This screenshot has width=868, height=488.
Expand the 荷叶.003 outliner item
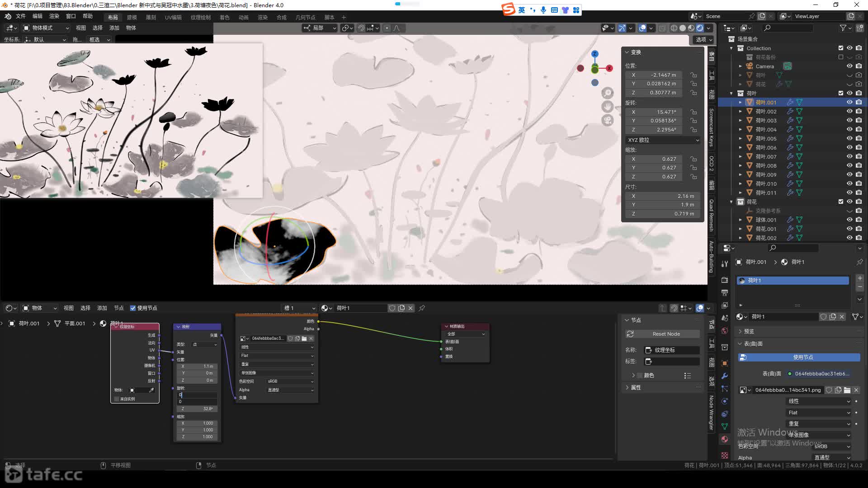(741, 121)
